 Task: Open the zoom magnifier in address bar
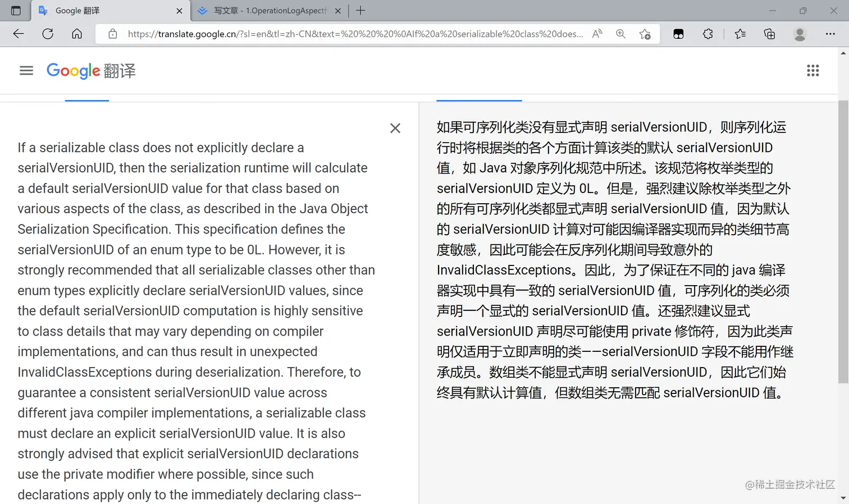[620, 34]
